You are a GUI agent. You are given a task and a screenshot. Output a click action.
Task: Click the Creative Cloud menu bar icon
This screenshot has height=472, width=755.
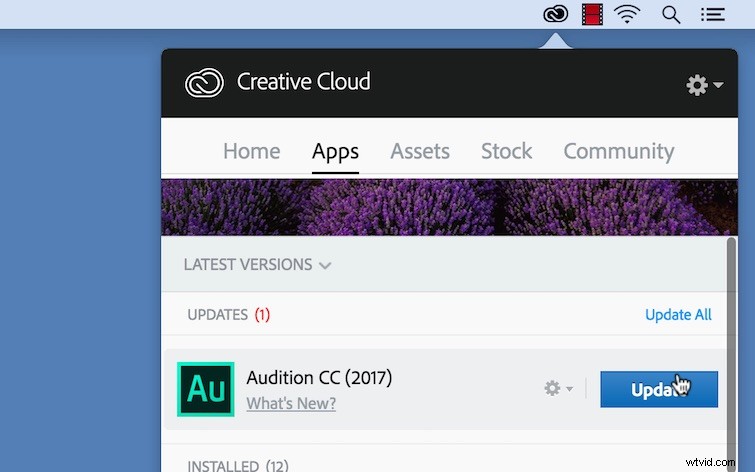pos(556,14)
